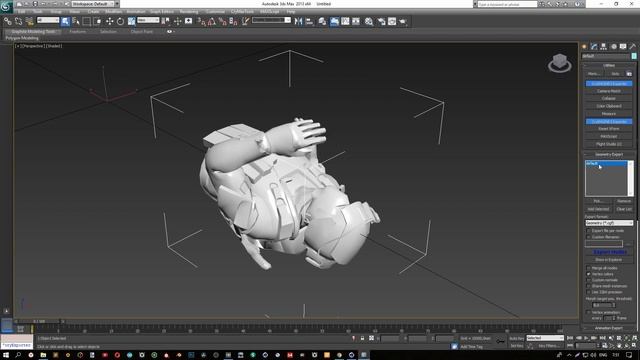
Task: Activate the Select and Rotate tool
Action: pyautogui.click(x=120, y=21)
